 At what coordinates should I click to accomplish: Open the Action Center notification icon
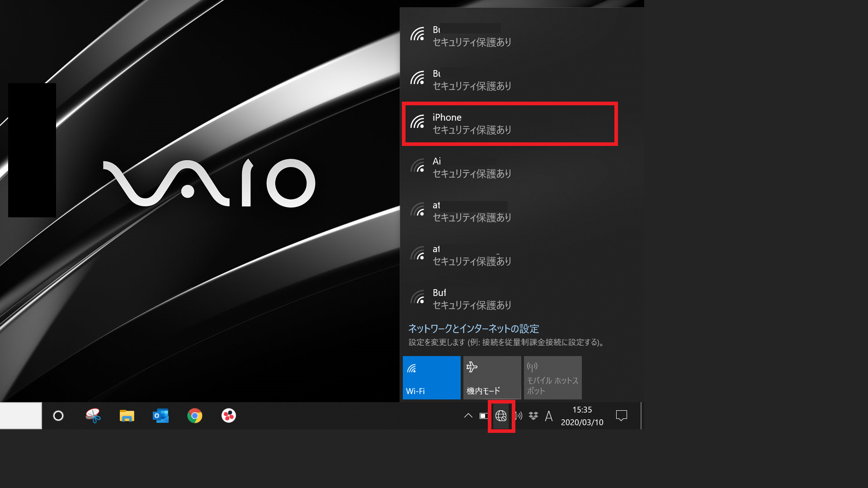[x=622, y=416]
